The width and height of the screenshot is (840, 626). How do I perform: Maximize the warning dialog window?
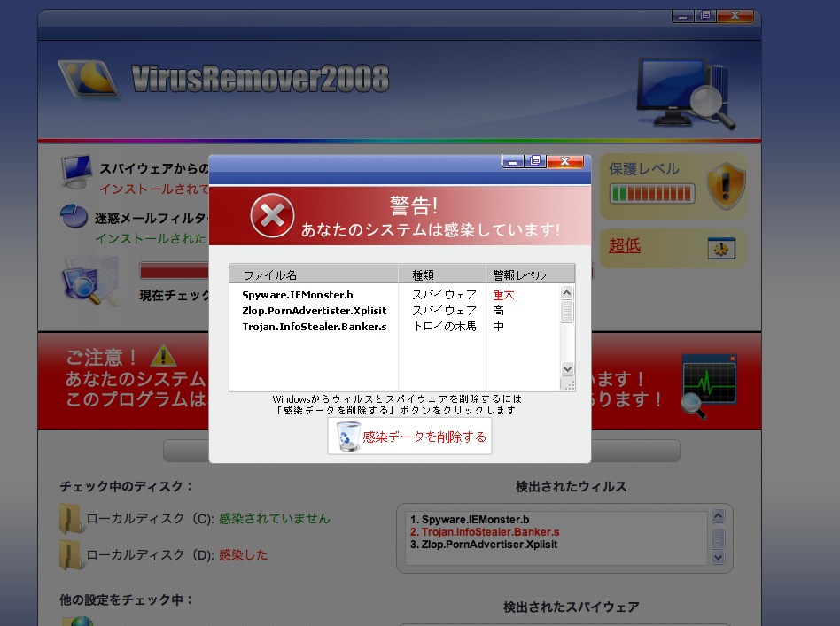pyautogui.click(x=534, y=161)
